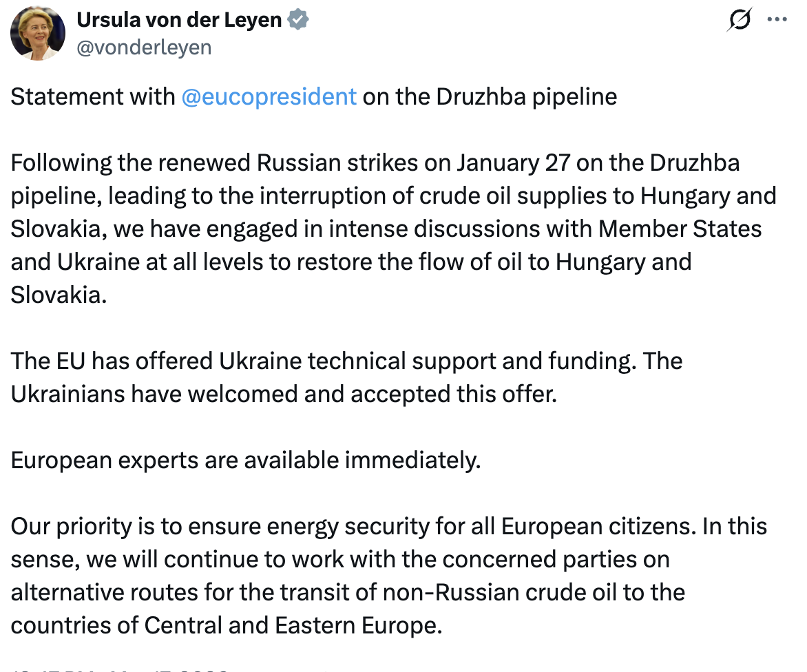Click the paragraph starting 'Following the renewed'

click(386, 229)
